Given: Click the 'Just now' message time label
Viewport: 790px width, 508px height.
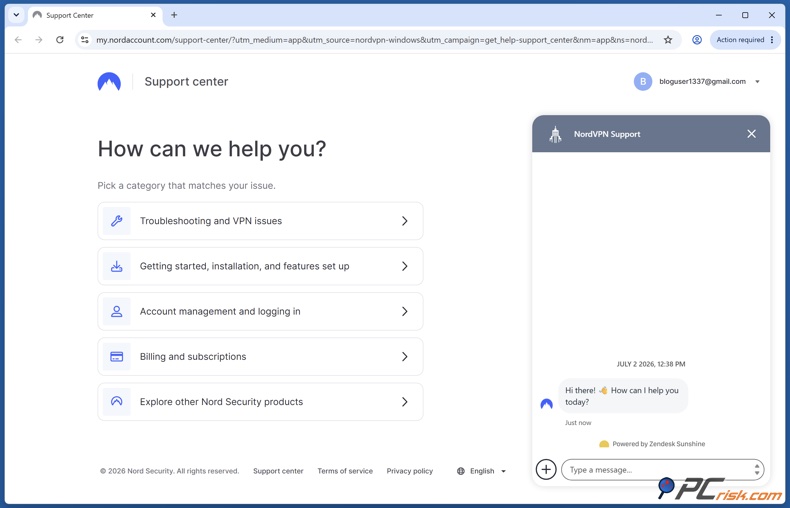Looking at the screenshot, I should click(578, 423).
